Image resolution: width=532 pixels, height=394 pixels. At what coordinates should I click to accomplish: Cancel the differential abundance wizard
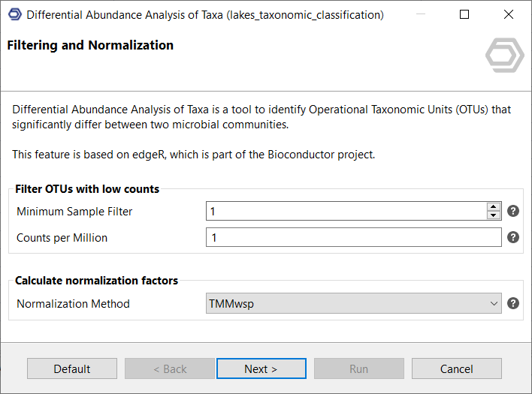[x=456, y=368]
